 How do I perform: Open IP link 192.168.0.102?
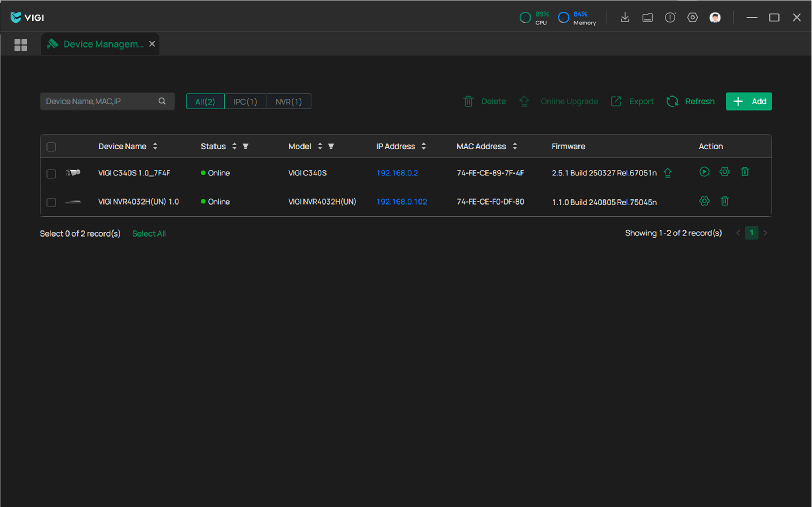point(402,202)
